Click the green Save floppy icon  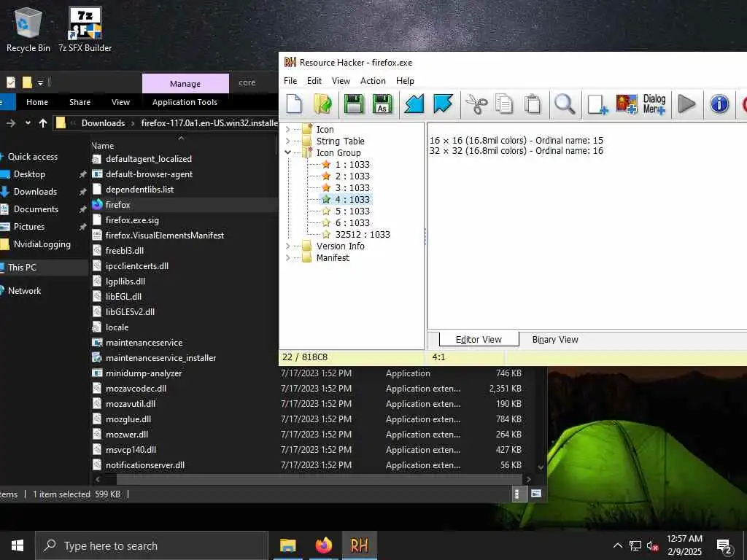pos(354,104)
